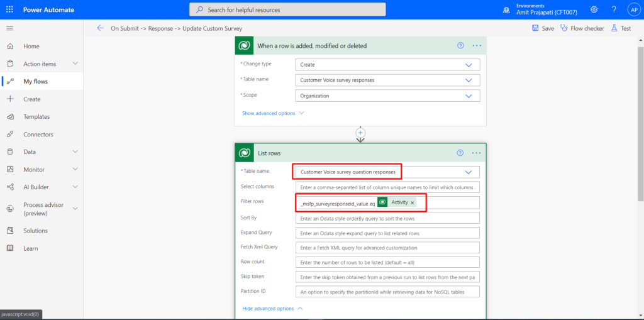The image size is (644, 320).
Task: Click the Data cylinder icon
Action: (10, 152)
